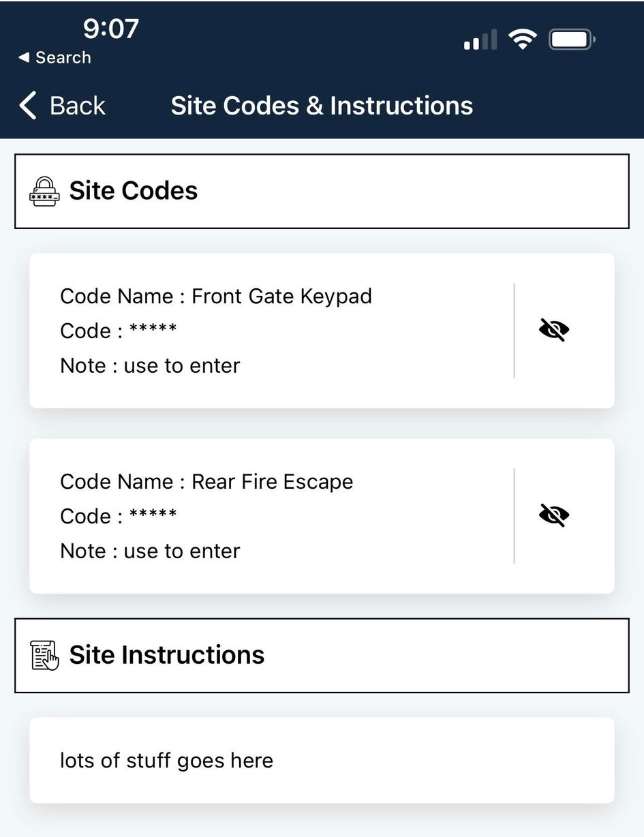Reveal the Front Gate Keypad code

click(554, 330)
